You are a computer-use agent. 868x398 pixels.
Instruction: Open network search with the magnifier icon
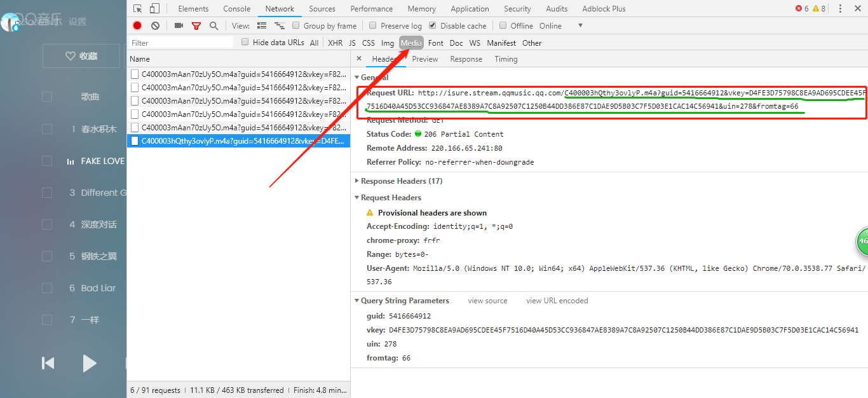tap(214, 25)
